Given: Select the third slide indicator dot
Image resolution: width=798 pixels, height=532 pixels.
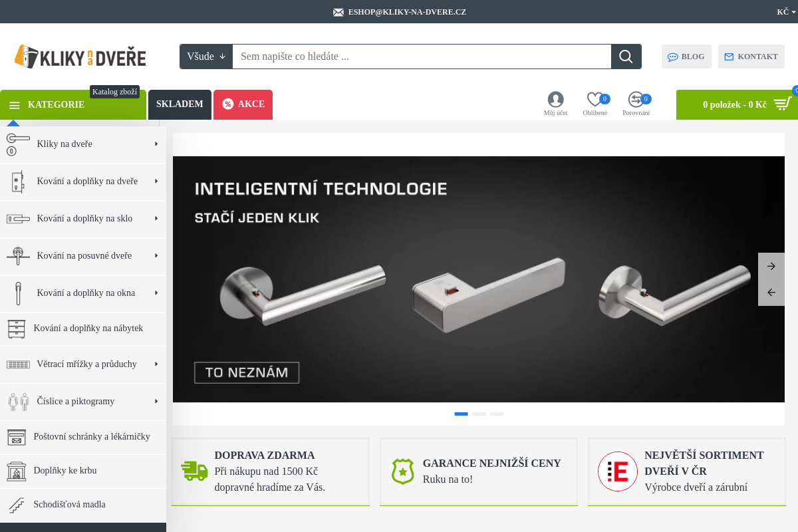Looking at the screenshot, I should pos(497,414).
